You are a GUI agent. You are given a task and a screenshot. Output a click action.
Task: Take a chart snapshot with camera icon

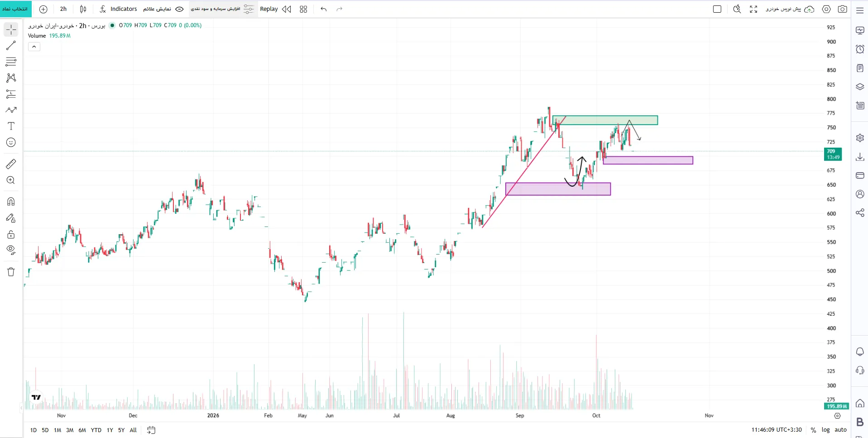[x=843, y=9]
